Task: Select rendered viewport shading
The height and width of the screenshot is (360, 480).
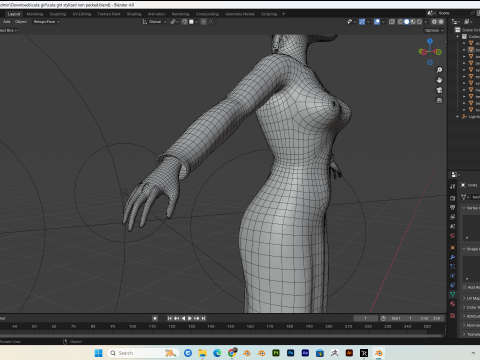Action: click(x=419, y=22)
